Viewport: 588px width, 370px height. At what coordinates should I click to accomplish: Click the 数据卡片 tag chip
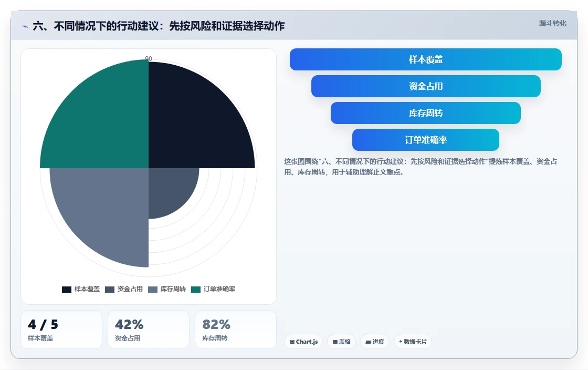tap(413, 342)
